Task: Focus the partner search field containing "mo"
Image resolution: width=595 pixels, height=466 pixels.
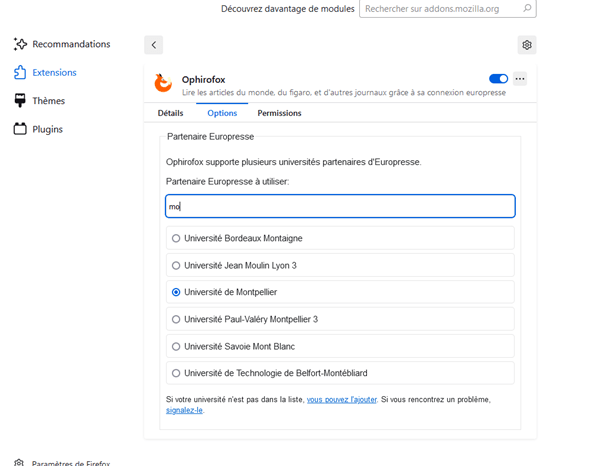Action: [x=340, y=206]
